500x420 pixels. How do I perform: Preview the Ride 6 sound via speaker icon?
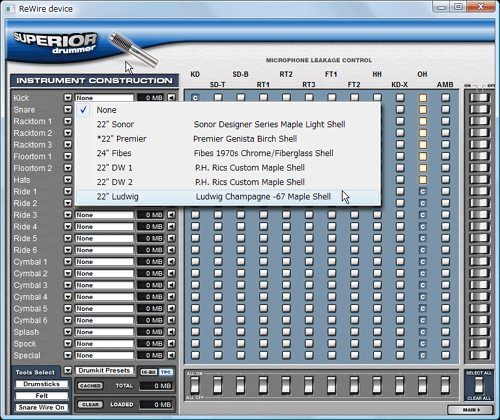[x=171, y=250]
